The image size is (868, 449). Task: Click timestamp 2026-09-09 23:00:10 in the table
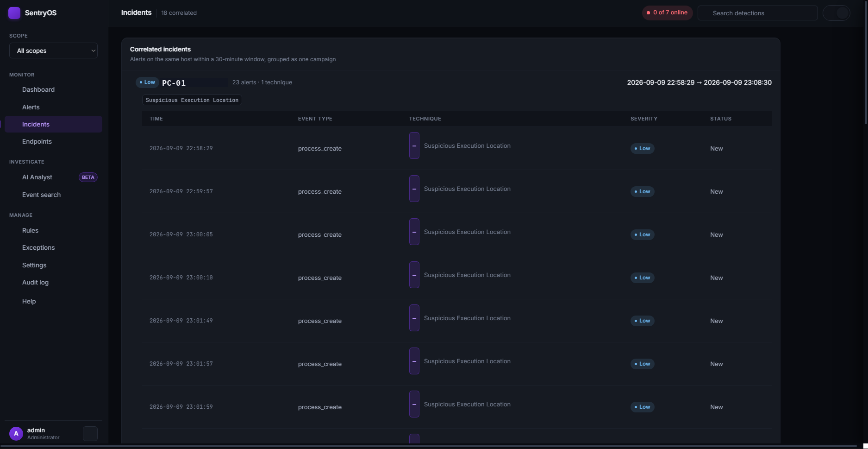point(181,278)
